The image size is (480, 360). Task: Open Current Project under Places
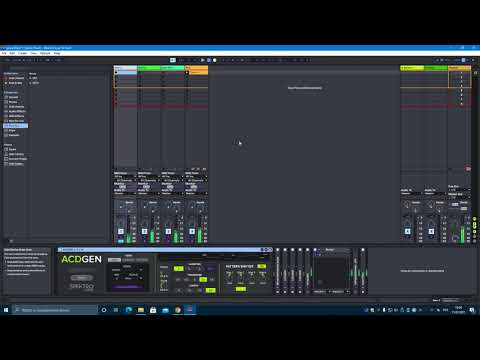pos(15,159)
